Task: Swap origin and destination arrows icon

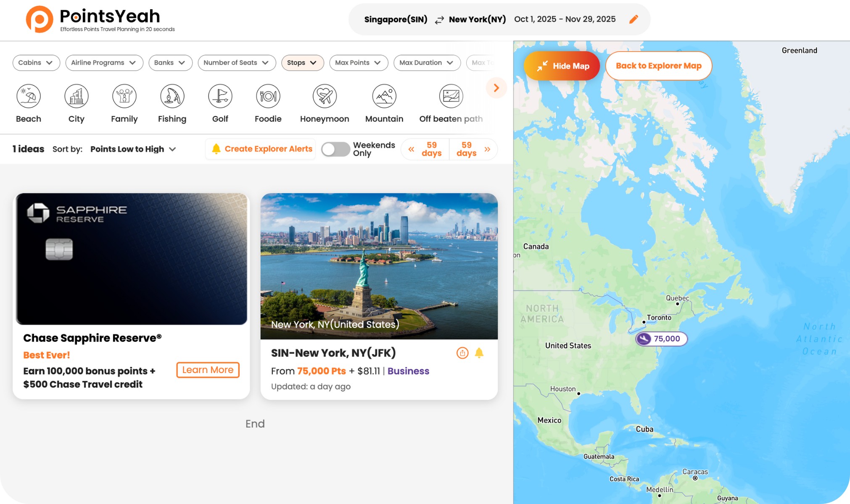Action: [439, 20]
